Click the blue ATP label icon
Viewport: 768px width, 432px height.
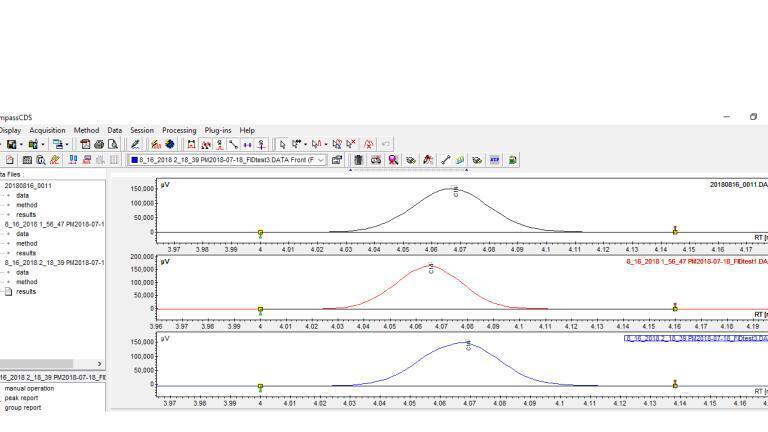point(495,160)
